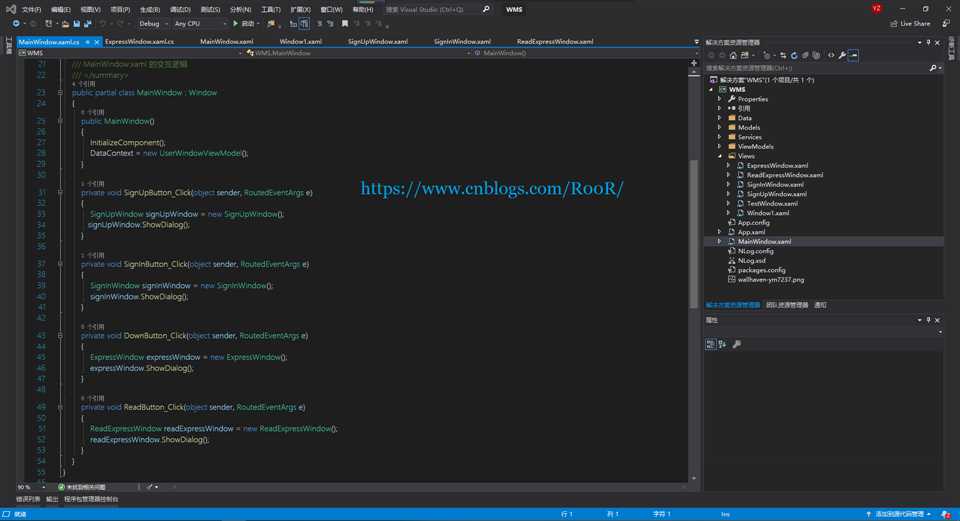The width and height of the screenshot is (960, 521).
Task: Click the Live Share button
Action: tap(910, 23)
